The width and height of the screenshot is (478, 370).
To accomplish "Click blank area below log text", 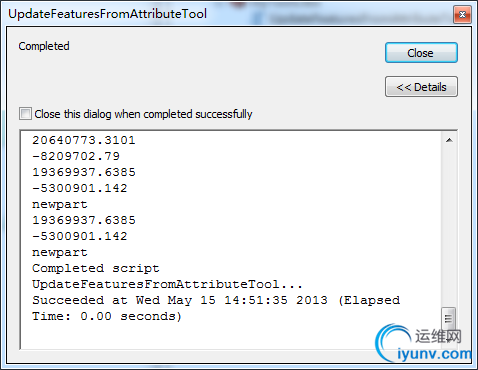I will (x=200, y=336).
